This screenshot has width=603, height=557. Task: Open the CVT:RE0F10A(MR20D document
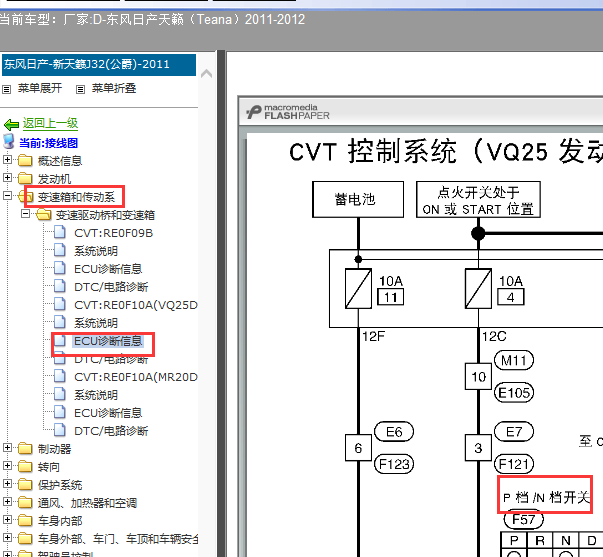pyautogui.click(x=136, y=377)
